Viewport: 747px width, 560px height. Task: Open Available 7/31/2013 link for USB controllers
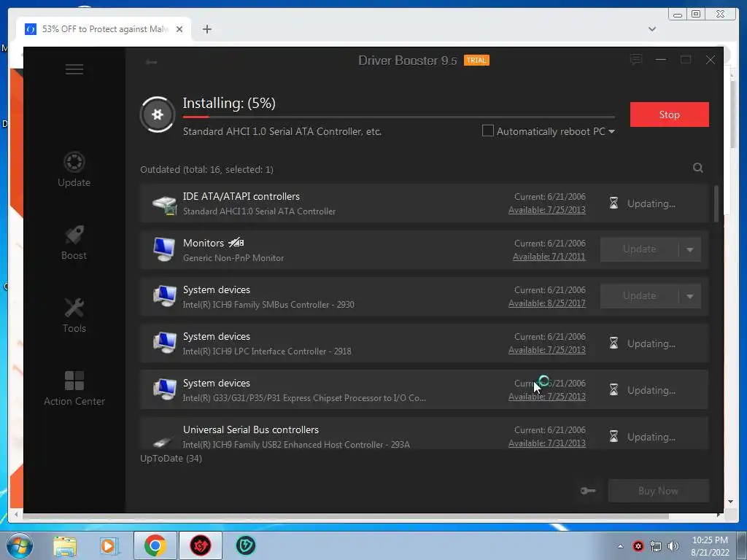[547, 443]
